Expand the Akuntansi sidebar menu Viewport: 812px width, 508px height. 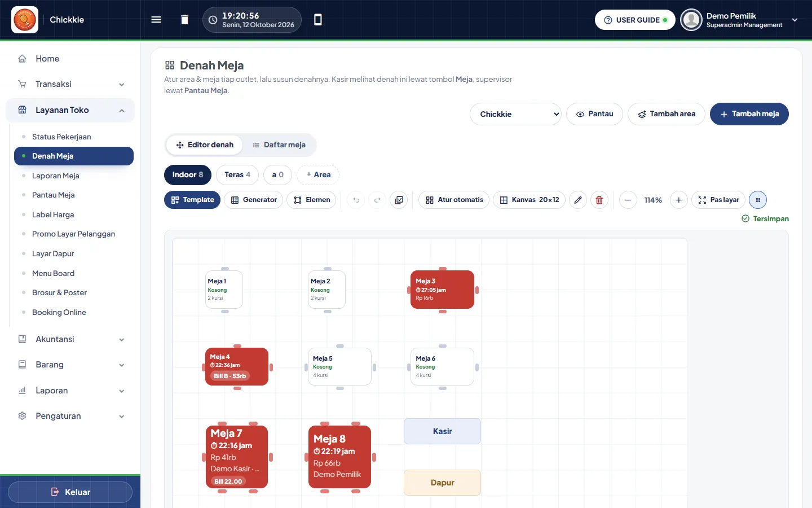[70, 339]
